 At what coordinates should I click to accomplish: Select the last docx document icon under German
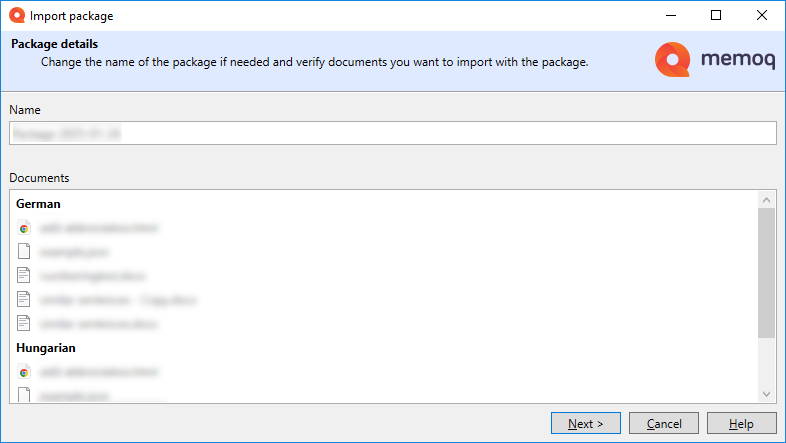point(25,323)
